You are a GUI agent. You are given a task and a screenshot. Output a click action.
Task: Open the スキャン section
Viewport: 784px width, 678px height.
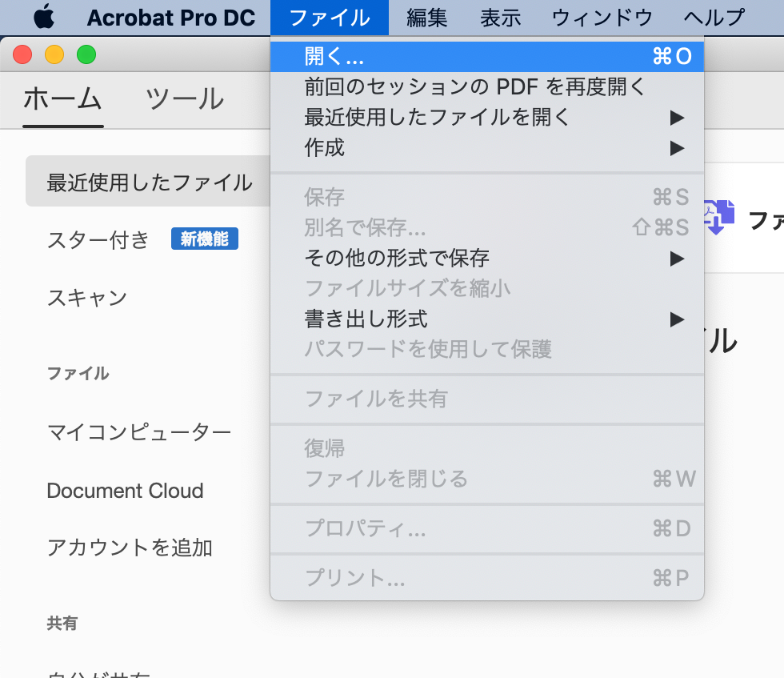pos(86,297)
